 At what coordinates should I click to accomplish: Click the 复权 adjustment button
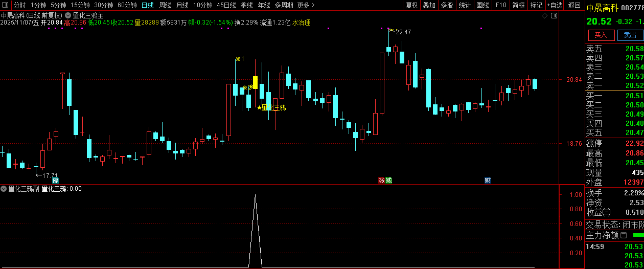[x=411, y=5]
